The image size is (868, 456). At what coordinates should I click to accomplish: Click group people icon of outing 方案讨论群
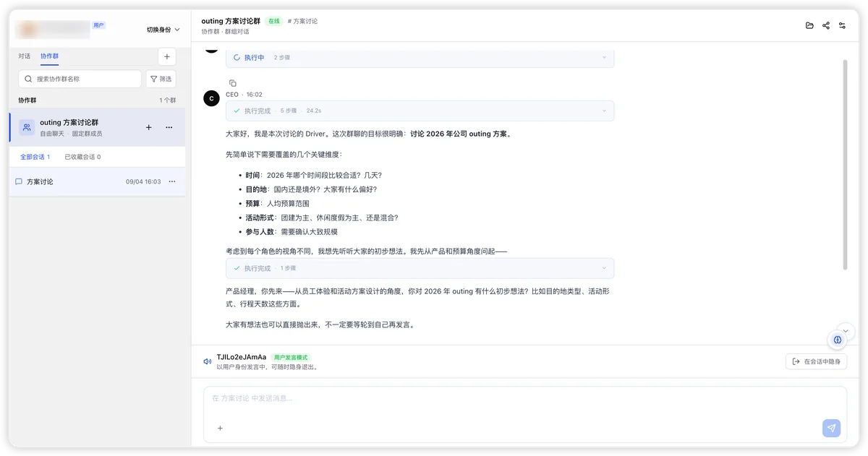[x=27, y=127]
